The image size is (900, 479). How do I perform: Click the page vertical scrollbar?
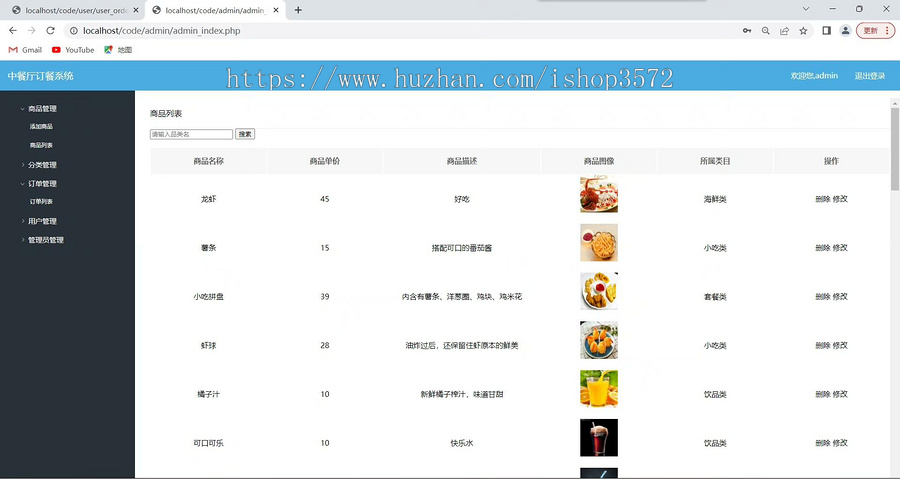(895, 149)
